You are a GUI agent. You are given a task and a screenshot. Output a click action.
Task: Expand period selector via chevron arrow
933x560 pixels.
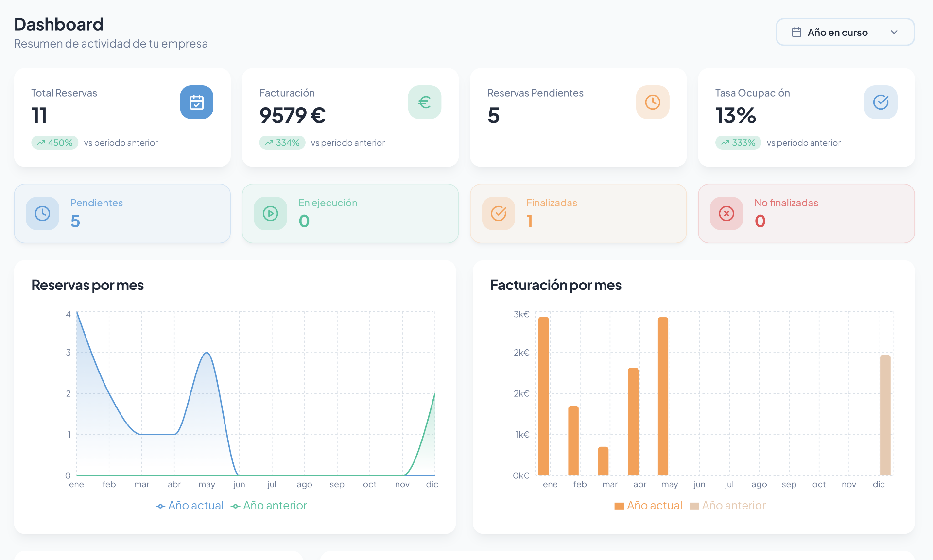tap(894, 32)
